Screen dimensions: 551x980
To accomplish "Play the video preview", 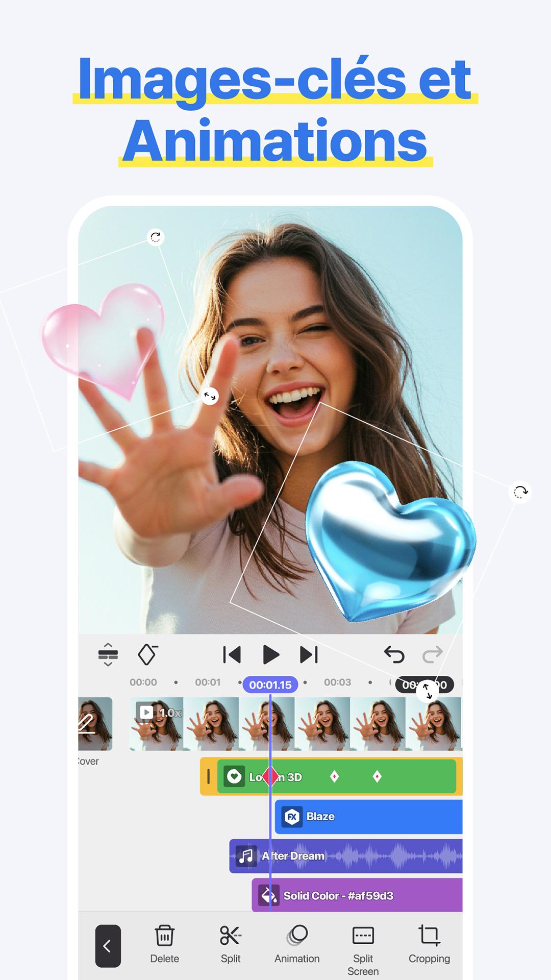I will pyautogui.click(x=270, y=655).
